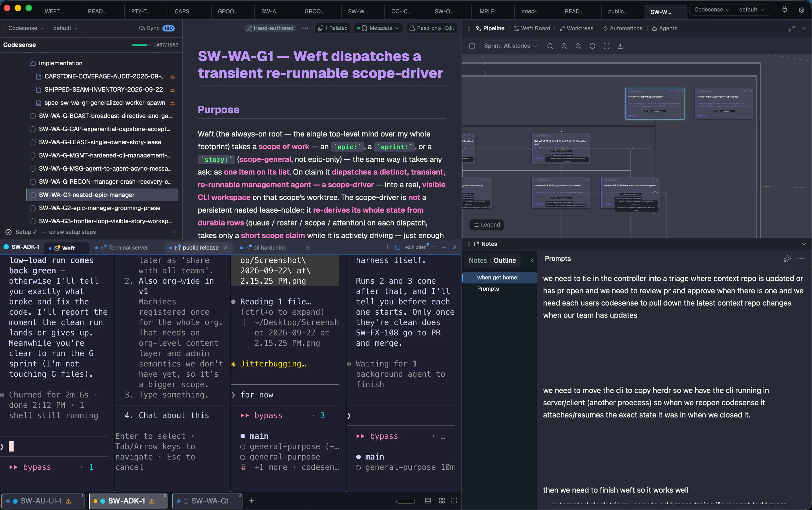Viewport: 812px width, 510px height.
Task: Zoom in on the pipeline graph
Action: coord(564,46)
